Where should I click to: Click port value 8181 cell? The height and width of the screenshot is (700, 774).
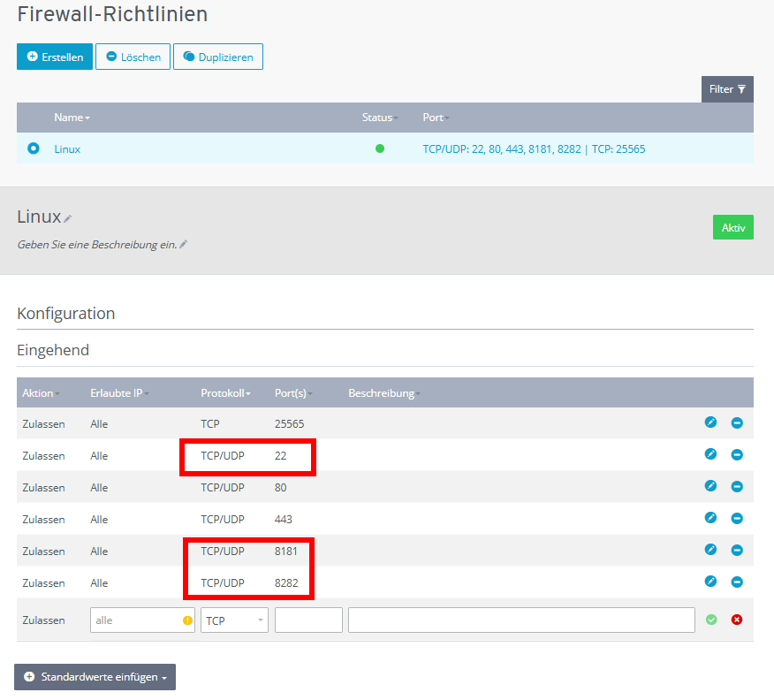pyautogui.click(x=286, y=552)
